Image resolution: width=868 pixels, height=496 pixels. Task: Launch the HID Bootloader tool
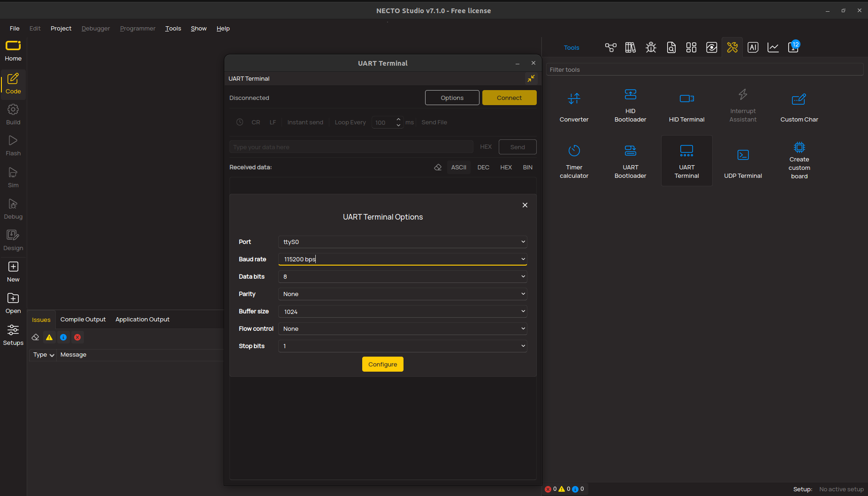click(x=630, y=106)
